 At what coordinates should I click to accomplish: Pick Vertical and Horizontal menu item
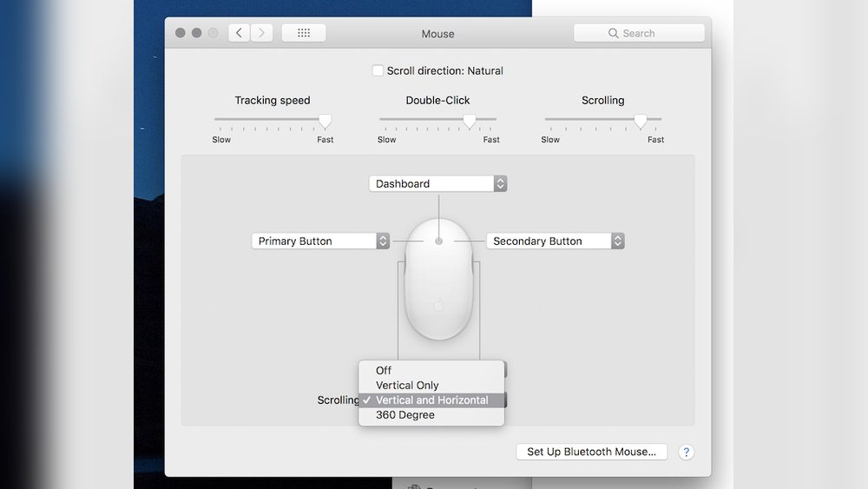tap(431, 400)
